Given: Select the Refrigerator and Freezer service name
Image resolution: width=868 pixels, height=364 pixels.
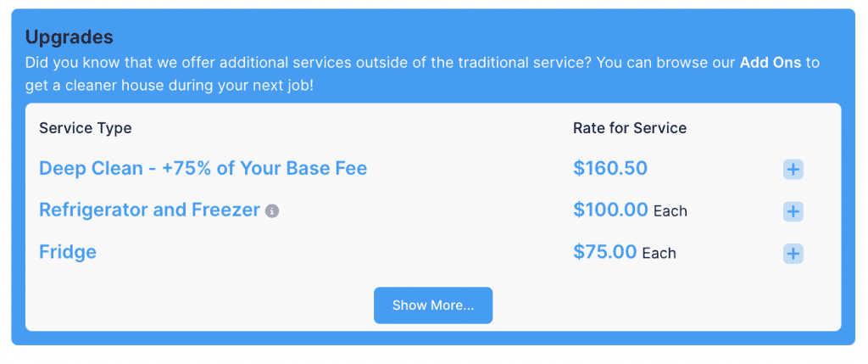Looking at the screenshot, I should click(149, 210).
